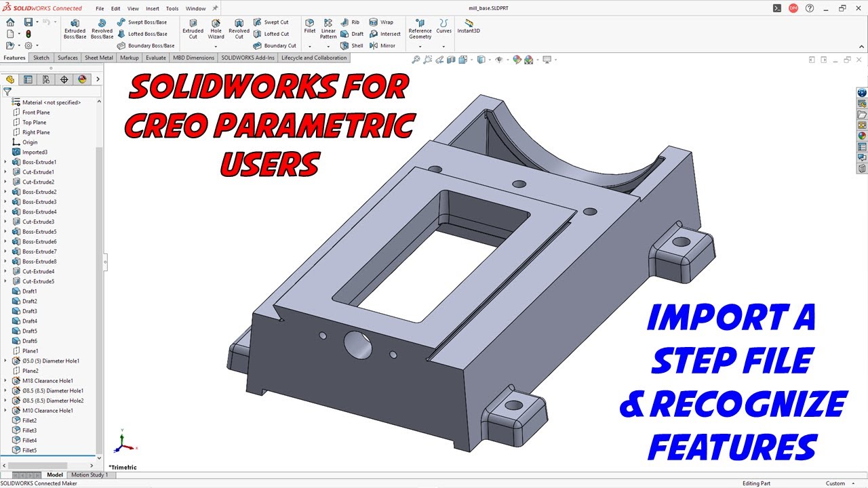Choose the Extruded Cut tool

coord(193,28)
